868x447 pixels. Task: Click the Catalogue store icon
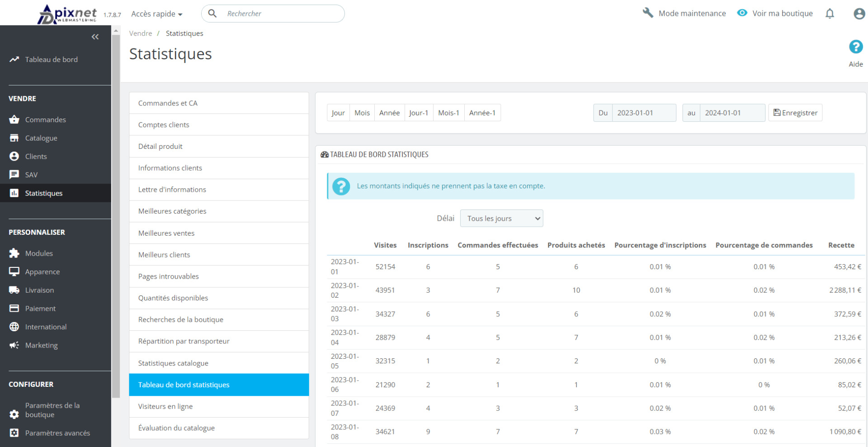[x=14, y=138]
